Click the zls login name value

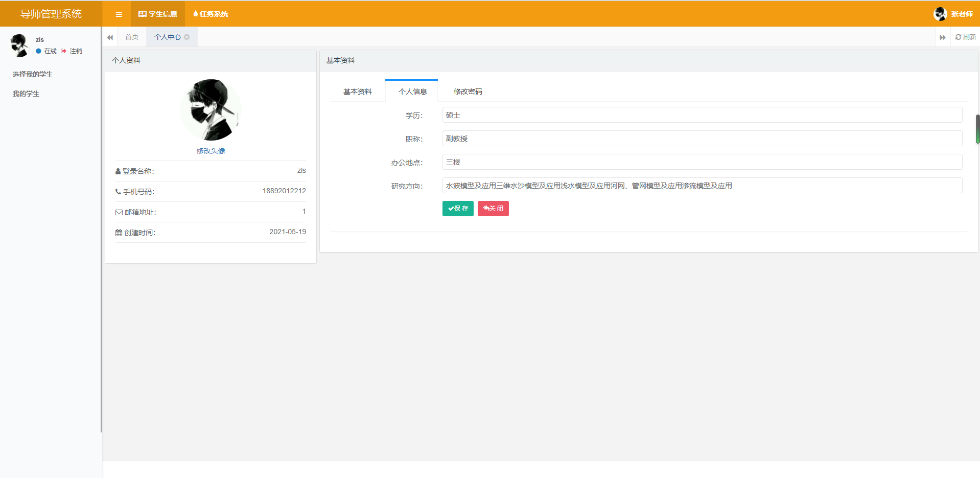click(x=301, y=170)
